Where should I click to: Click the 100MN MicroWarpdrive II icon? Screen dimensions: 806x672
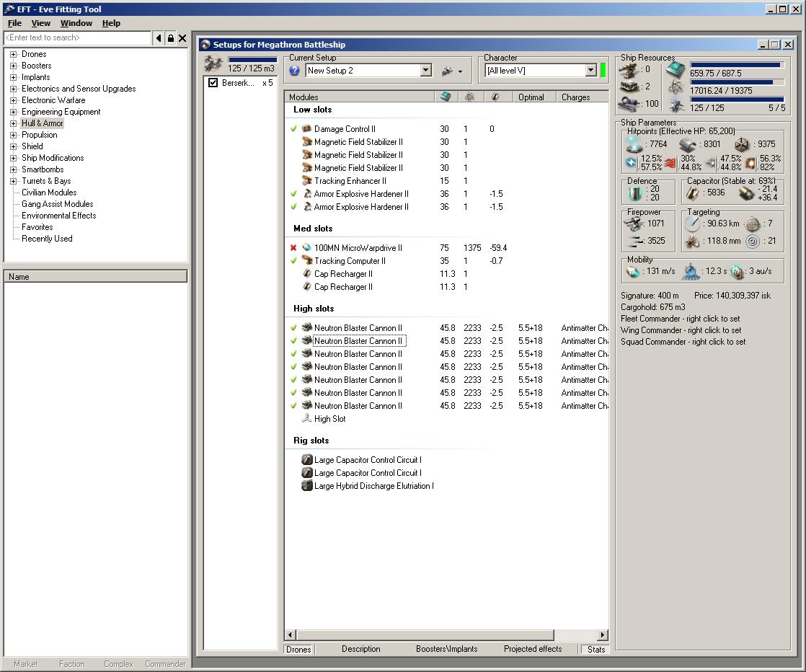pyautogui.click(x=307, y=248)
